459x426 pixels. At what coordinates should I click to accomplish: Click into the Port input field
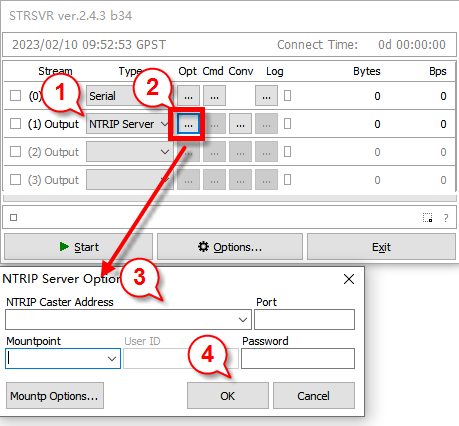(x=304, y=319)
